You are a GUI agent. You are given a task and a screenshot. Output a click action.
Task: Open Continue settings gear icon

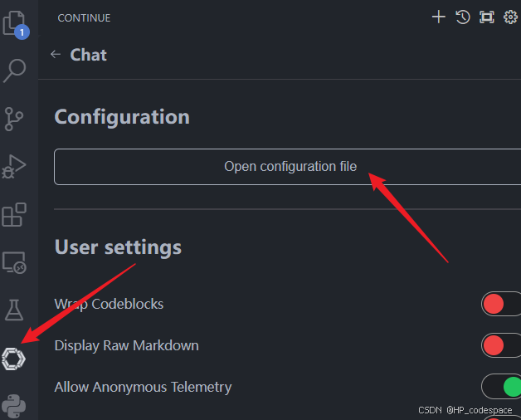click(510, 17)
